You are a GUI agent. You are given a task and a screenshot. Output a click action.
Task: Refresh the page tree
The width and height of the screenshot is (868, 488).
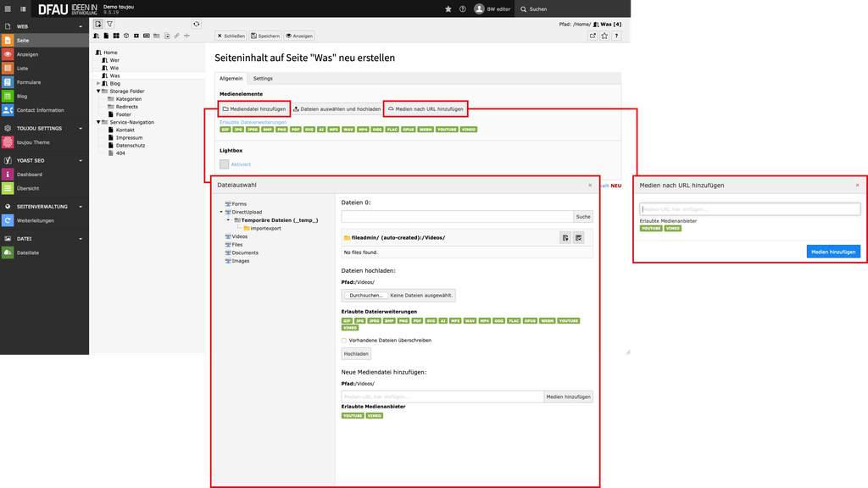(197, 25)
